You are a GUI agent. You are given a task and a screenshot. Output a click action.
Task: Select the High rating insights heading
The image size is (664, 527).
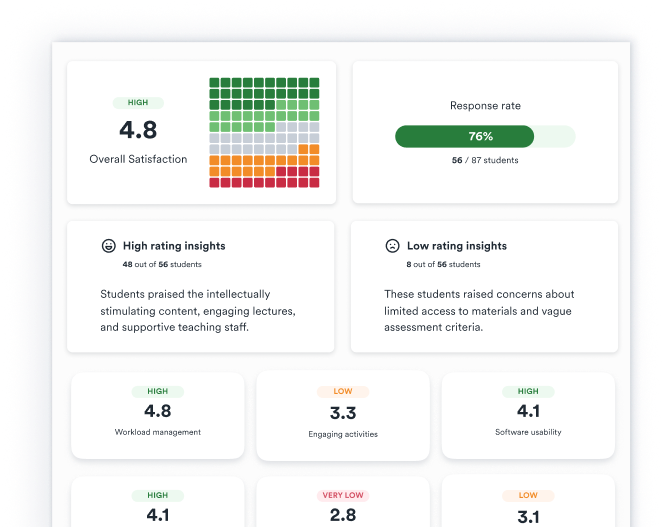coord(174,246)
